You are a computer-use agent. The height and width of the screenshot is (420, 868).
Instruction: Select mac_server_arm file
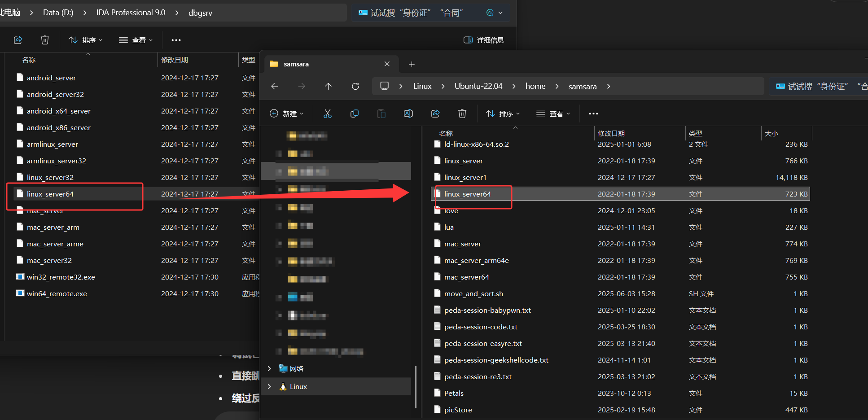[x=53, y=227]
